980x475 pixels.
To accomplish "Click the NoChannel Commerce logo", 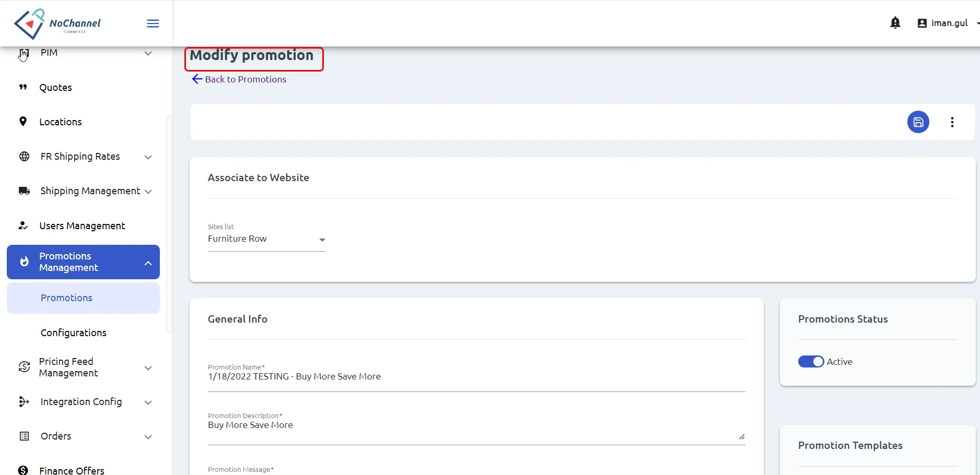I will (x=57, y=23).
